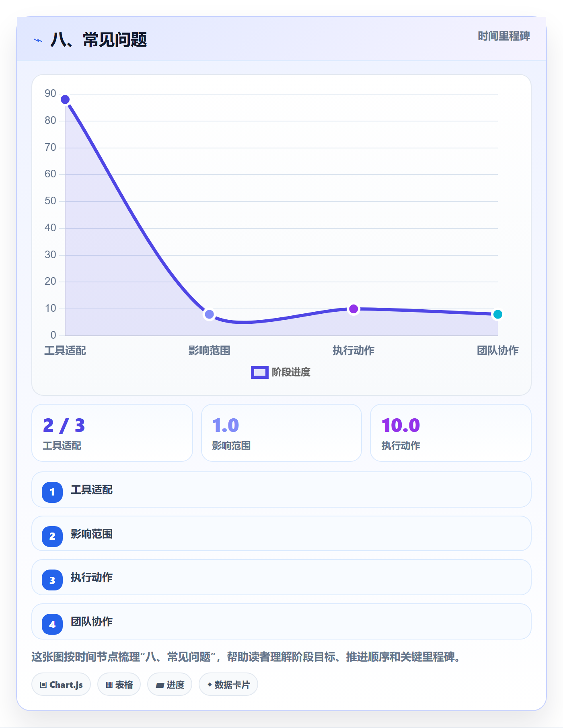Open the 2 / 3 工具适配 stat card
The height and width of the screenshot is (728, 563).
point(112,433)
